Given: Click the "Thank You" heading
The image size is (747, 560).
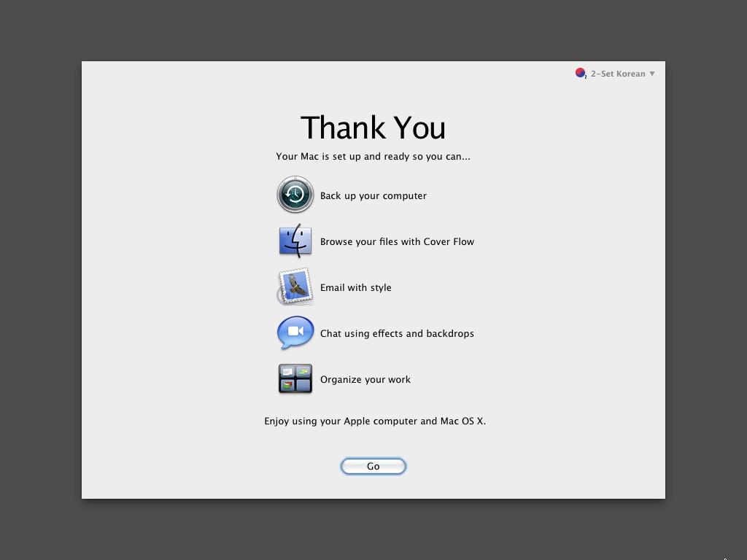Looking at the screenshot, I should [x=373, y=128].
